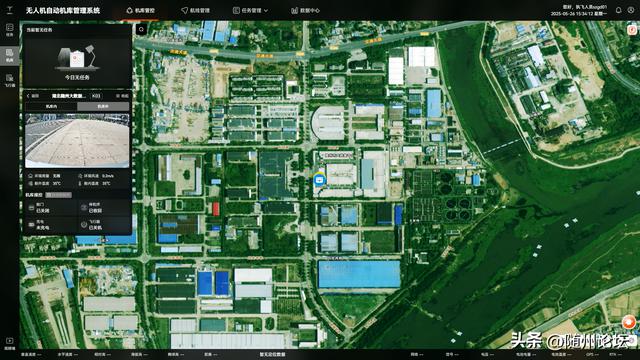Expand the 任务管理 dropdown menu
Viewport: 640px width, 360px height.
click(x=250, y=10)
